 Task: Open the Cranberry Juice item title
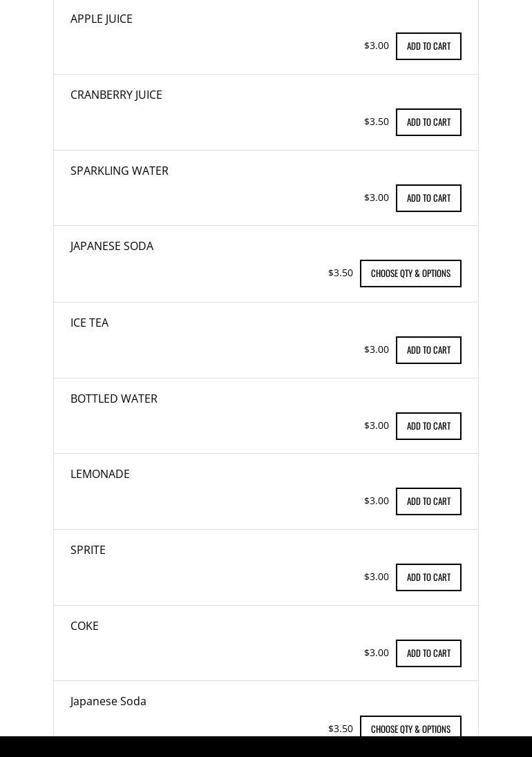coord(116,95)
